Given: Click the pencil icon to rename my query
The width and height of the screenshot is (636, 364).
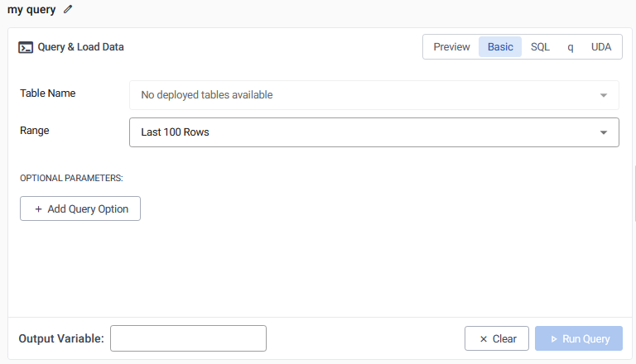Looking at the screenshot, I should (68, 9).
